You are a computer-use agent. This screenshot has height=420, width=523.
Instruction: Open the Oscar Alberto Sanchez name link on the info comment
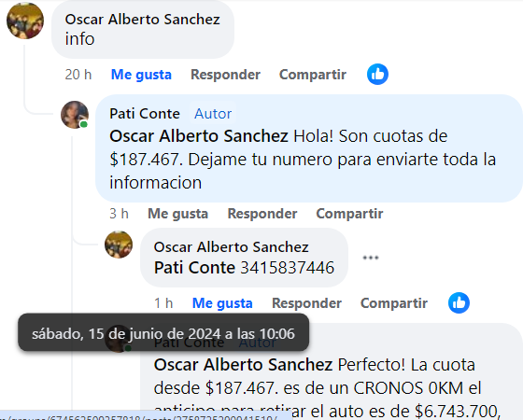142,20
